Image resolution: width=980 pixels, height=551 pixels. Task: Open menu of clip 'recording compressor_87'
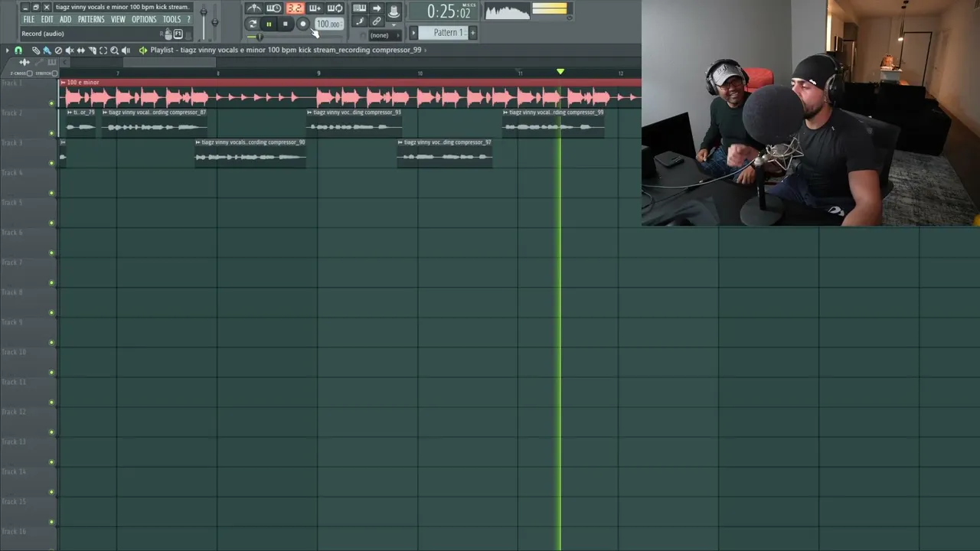point(105,112)
